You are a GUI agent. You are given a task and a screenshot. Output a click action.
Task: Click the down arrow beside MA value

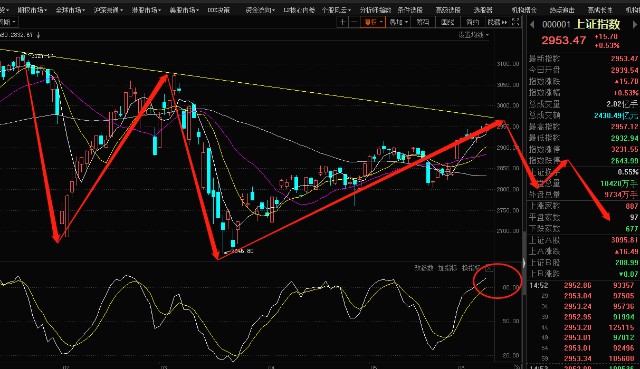pos(38,36)
